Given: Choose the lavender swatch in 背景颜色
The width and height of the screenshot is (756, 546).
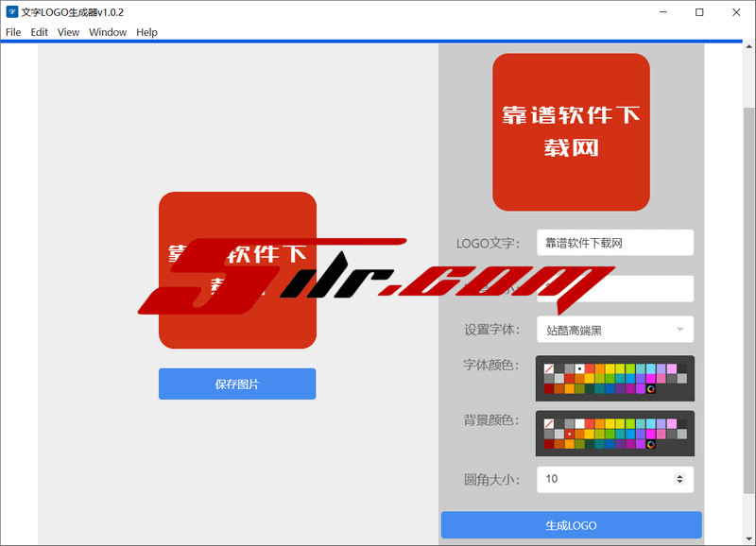Looking at the screenshot, I should point(661,423).
